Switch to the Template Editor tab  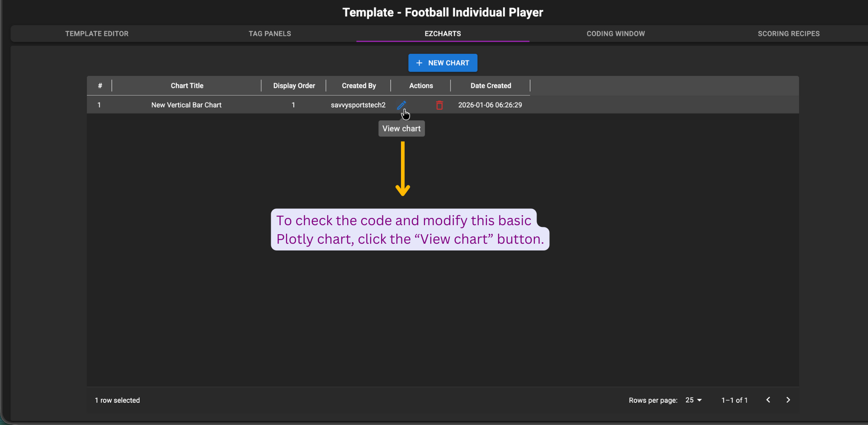point(97,34)
